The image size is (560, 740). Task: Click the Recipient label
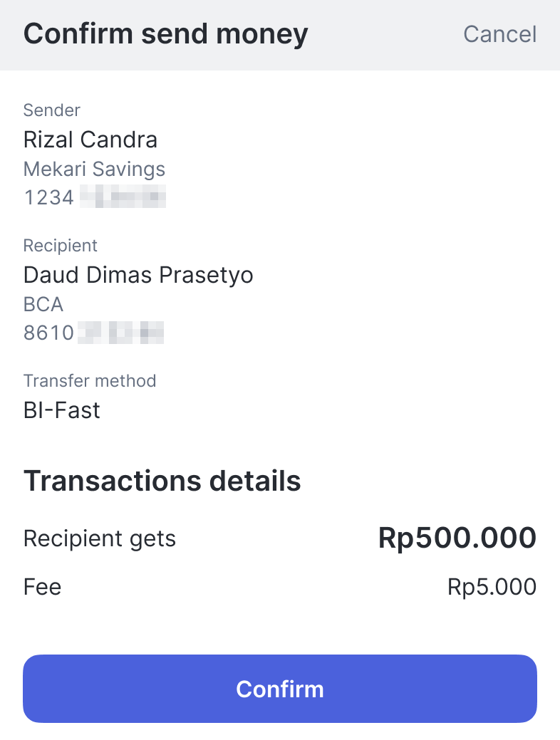point(61,246)
